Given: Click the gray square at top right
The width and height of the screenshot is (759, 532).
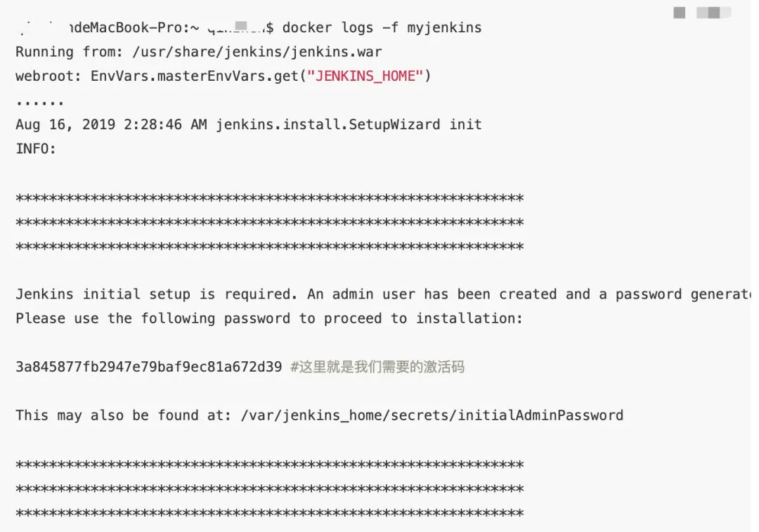Looking at the screenshot, I should 679,13.
